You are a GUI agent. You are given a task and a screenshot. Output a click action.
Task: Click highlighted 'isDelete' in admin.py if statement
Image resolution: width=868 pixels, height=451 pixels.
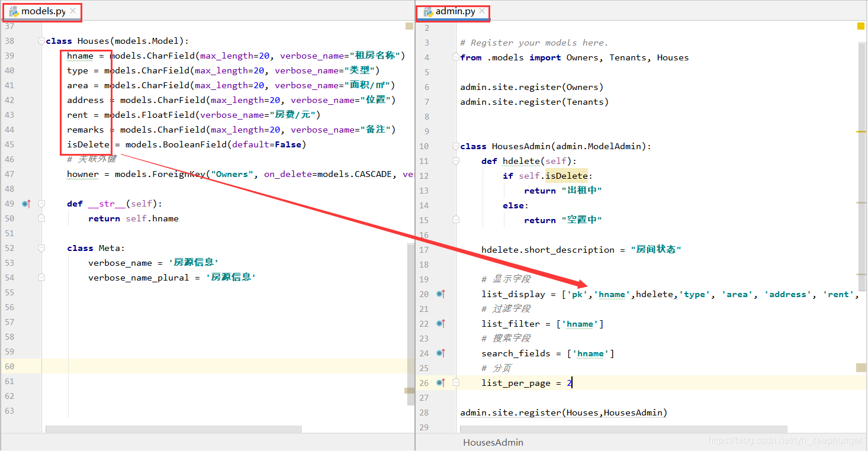click(567, 176)
